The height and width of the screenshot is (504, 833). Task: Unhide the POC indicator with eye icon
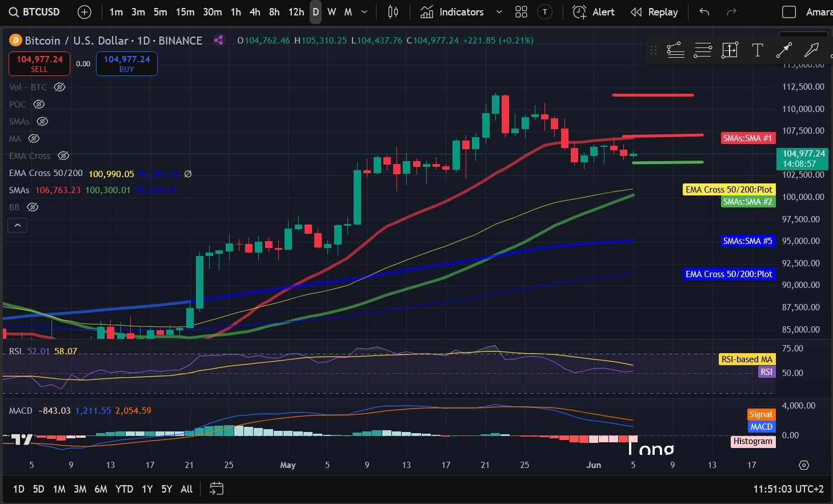click(39, 105)
